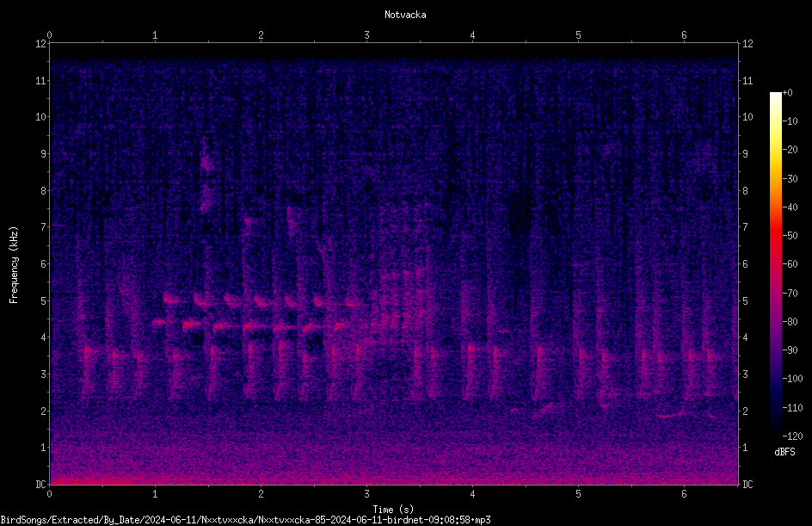Click the Frequency (kHz) axis label
The image size is (812, 526).
[14, 265]
